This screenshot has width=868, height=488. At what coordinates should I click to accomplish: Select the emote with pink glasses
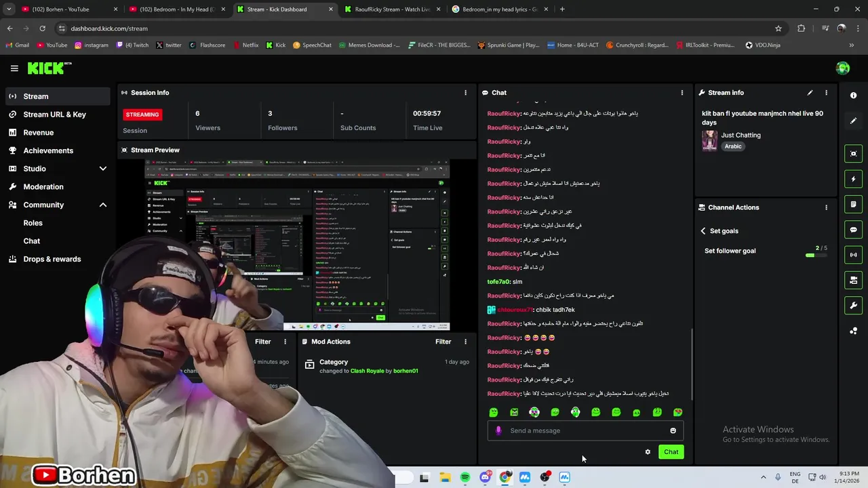[x=534, y=412]
